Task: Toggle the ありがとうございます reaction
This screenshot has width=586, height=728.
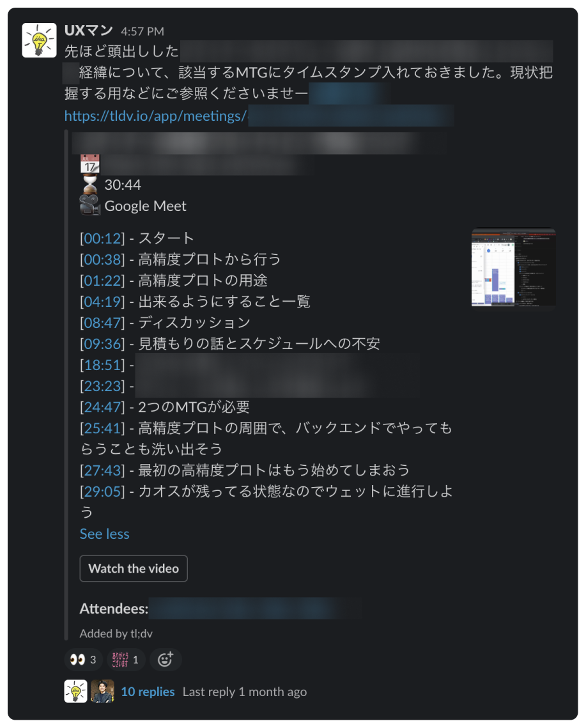Action: 126,660
